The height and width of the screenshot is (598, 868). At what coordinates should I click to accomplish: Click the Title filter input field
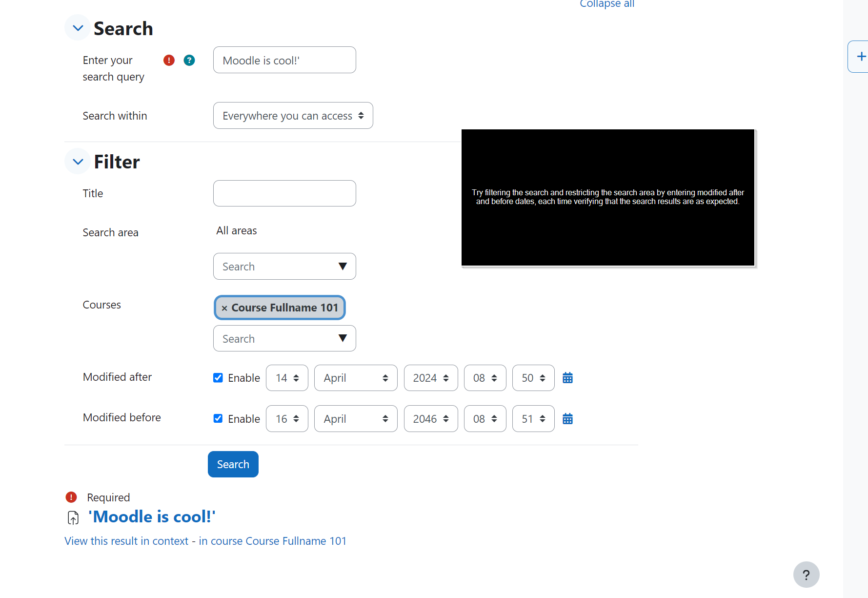[x=284, y=193]
